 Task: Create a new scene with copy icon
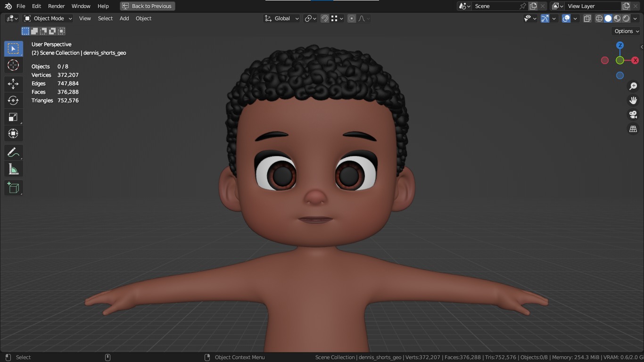tap(533, 6)
